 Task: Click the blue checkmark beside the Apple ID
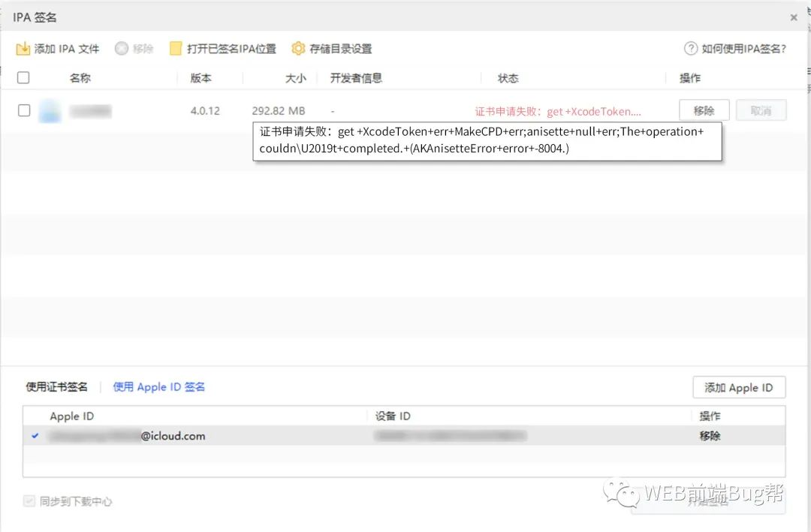tap(33, 435)
